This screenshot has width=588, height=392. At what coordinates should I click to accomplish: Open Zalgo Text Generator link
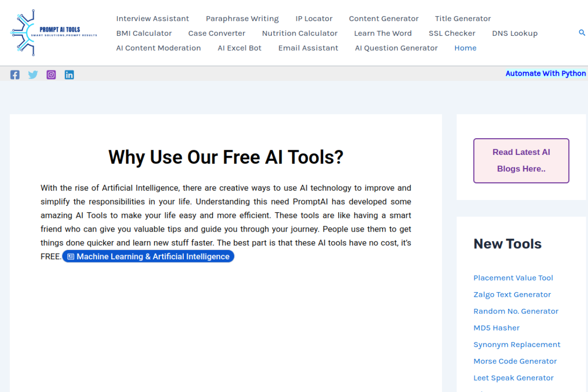(x=512, y=295)
